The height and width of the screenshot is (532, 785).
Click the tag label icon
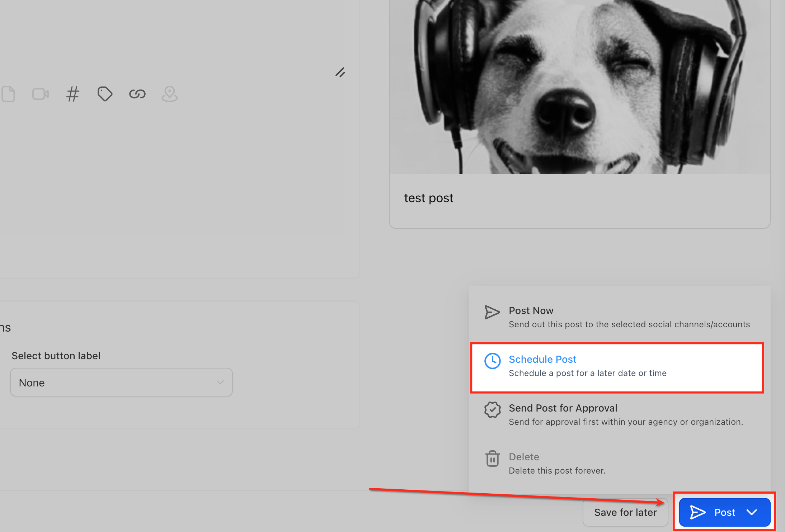tap(105, 94)
